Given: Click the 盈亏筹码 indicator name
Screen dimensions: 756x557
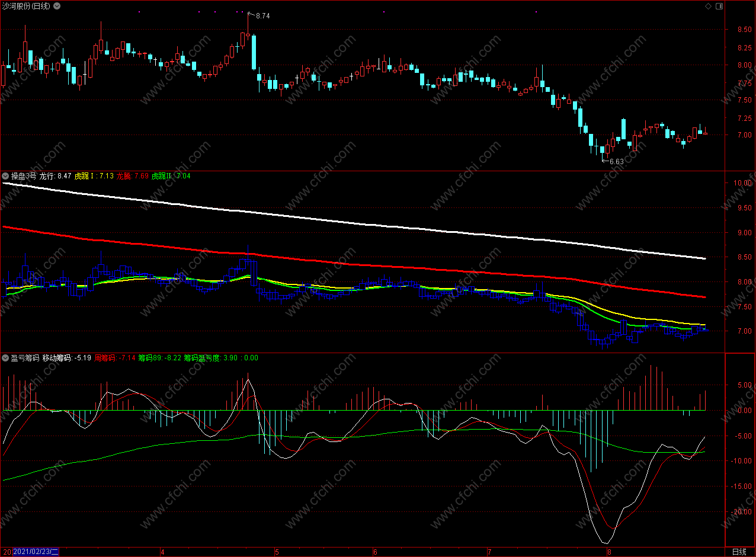Looking at the screenshot, I should (x=25, y=358).
